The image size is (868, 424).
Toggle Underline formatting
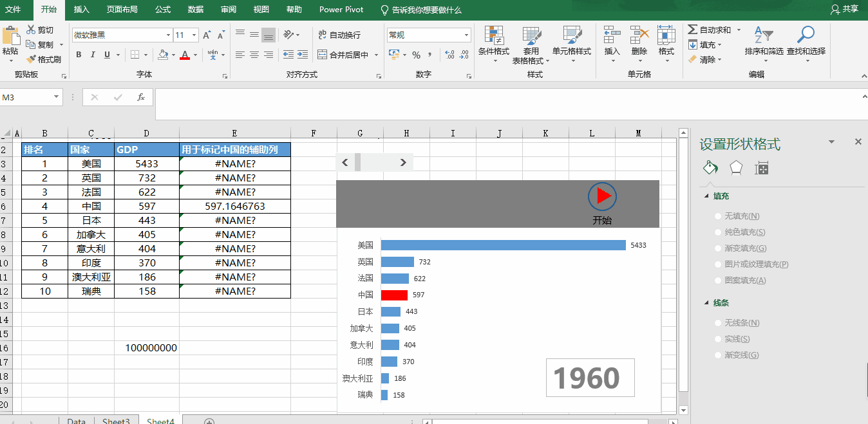click(108, 55)
